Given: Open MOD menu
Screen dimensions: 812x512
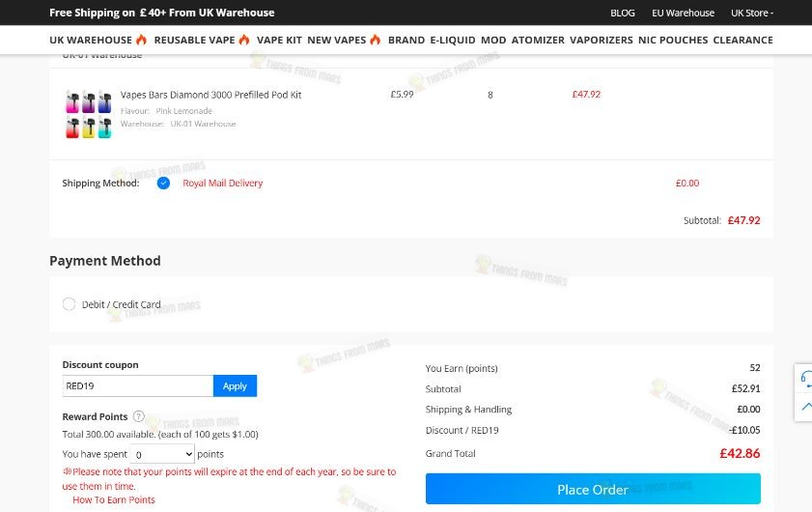Looking at the screenshot, I should (x=493, y=40).
